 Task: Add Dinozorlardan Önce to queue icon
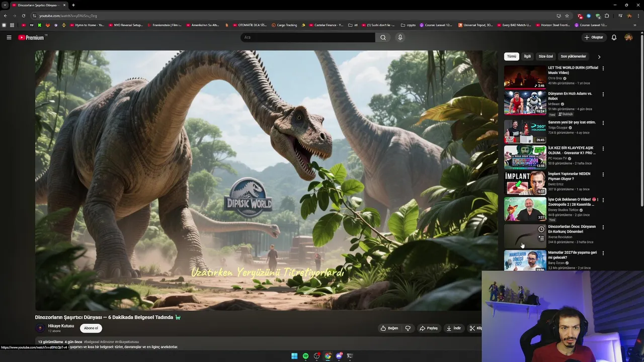tap(541, 238)
